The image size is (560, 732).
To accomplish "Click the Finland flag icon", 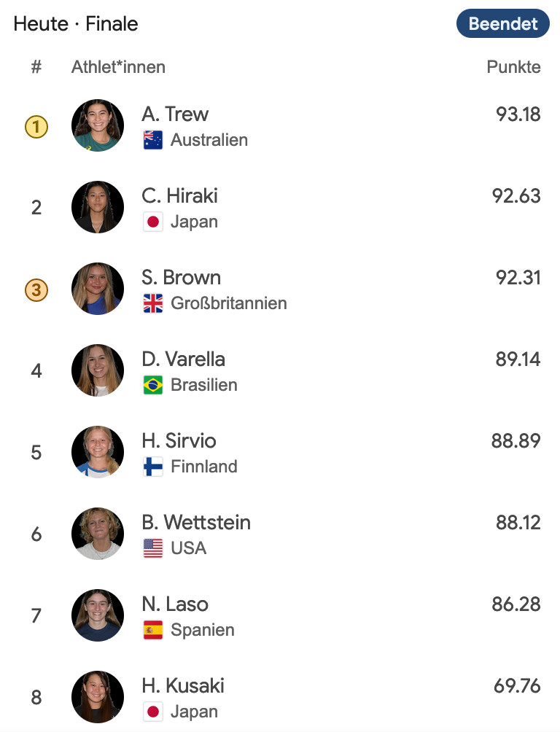I will coord(153,467).
